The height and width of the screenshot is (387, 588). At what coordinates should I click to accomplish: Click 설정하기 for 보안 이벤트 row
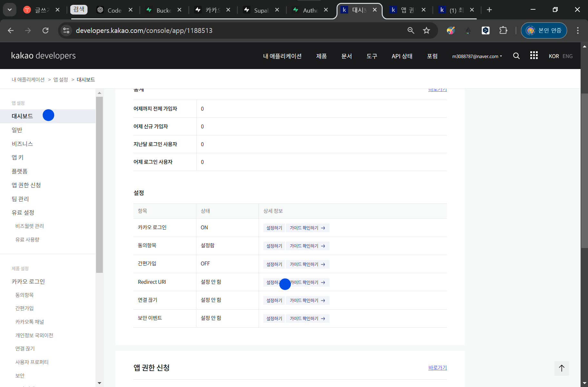tap(274, 318)
